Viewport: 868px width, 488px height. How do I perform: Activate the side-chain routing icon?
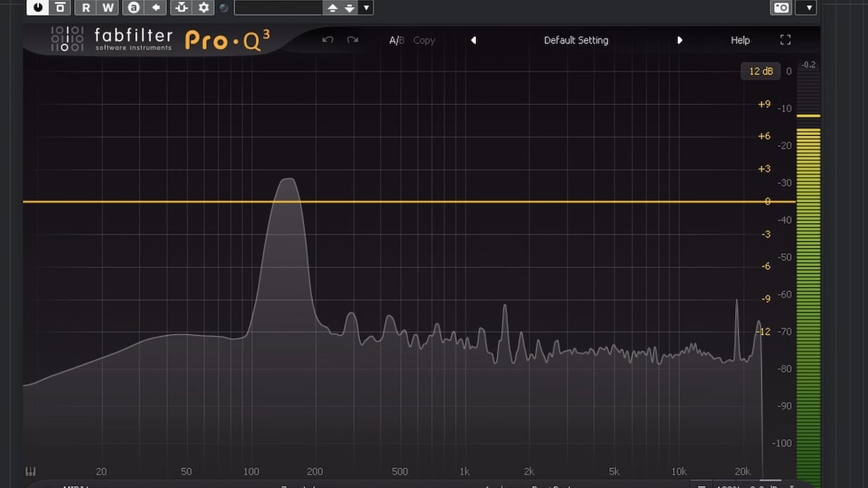click(181, 7)
